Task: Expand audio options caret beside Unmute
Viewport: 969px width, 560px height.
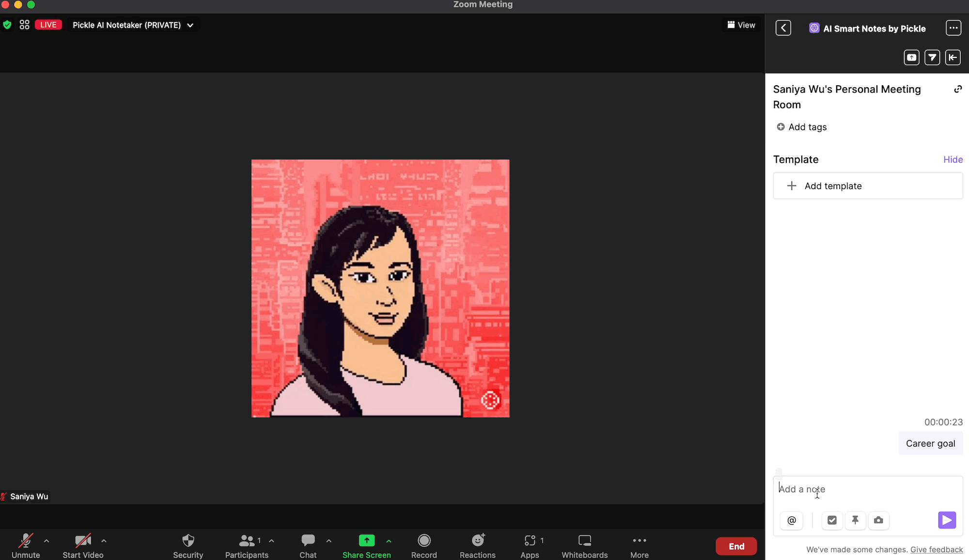Action: click(47, 541)
